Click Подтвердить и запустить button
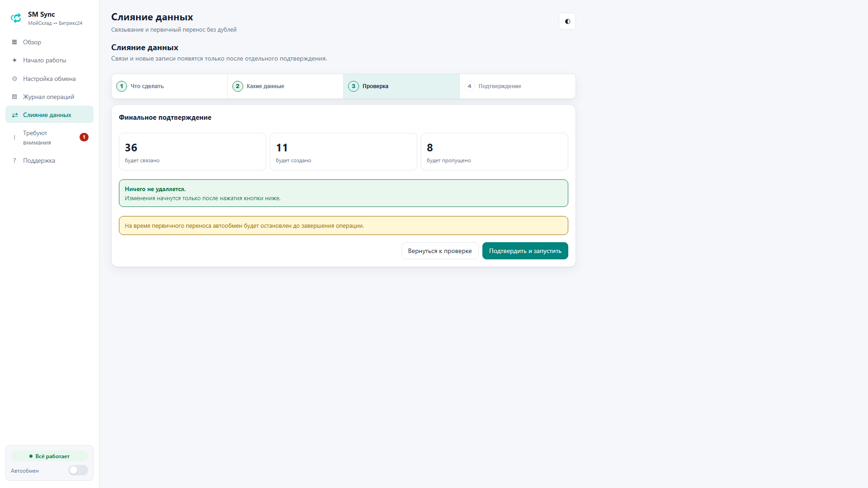Viewport: 868px width, 488px height. [x=525, y=251]
